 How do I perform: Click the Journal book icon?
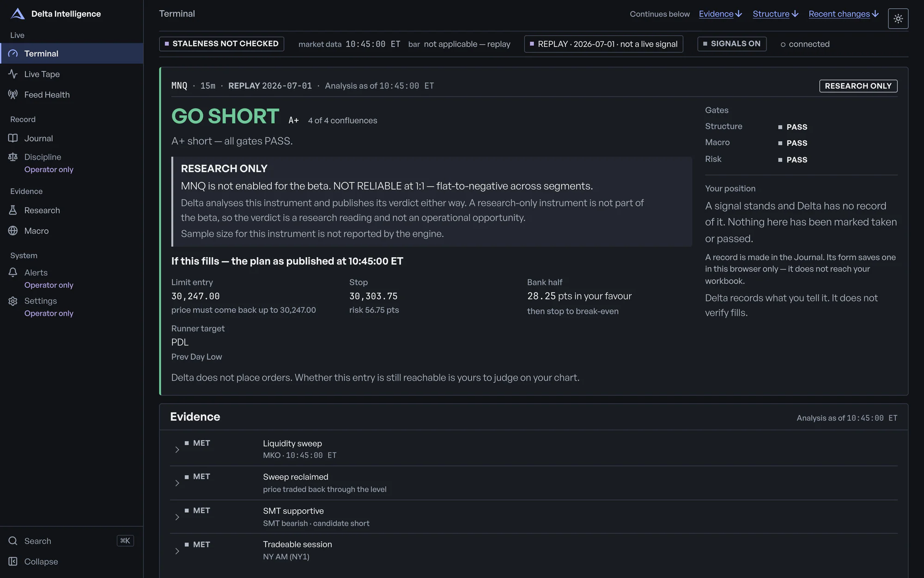(x=13, y=138)
